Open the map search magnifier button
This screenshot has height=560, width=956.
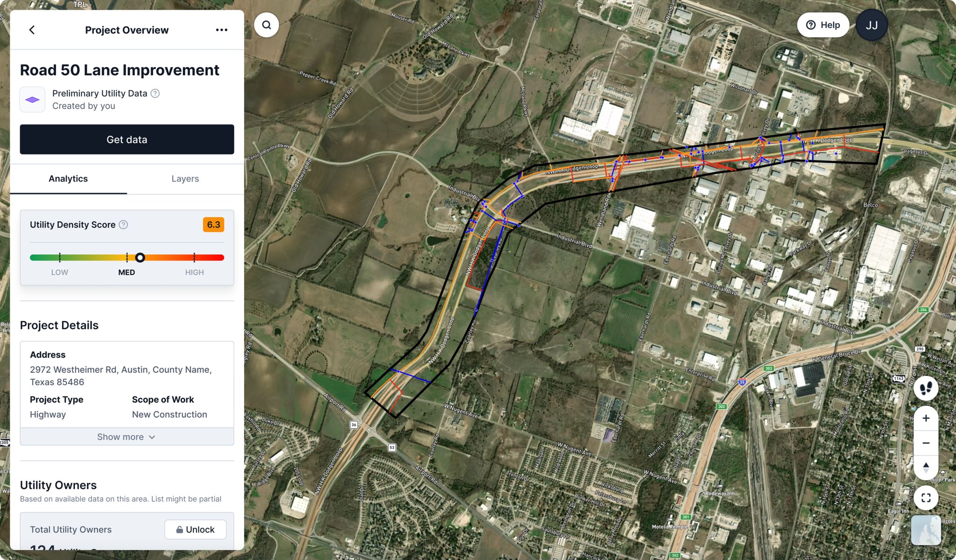(267, 25)
